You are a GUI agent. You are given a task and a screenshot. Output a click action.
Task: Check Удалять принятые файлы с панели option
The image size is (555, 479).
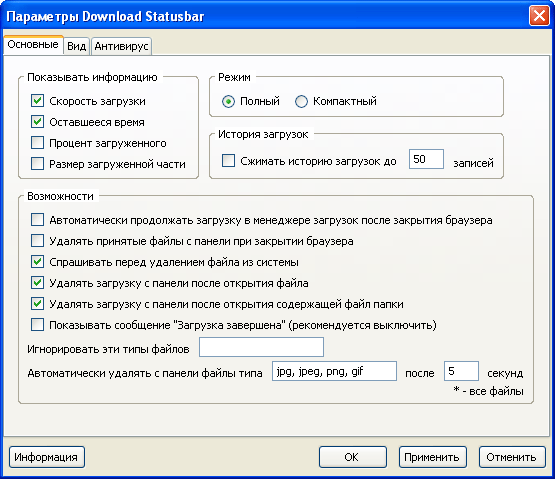tap(37, 241)
